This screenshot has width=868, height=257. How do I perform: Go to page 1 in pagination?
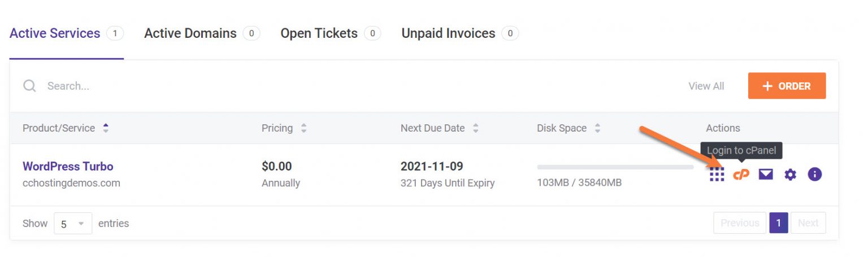pyautogui.click(x=778, y=223)
